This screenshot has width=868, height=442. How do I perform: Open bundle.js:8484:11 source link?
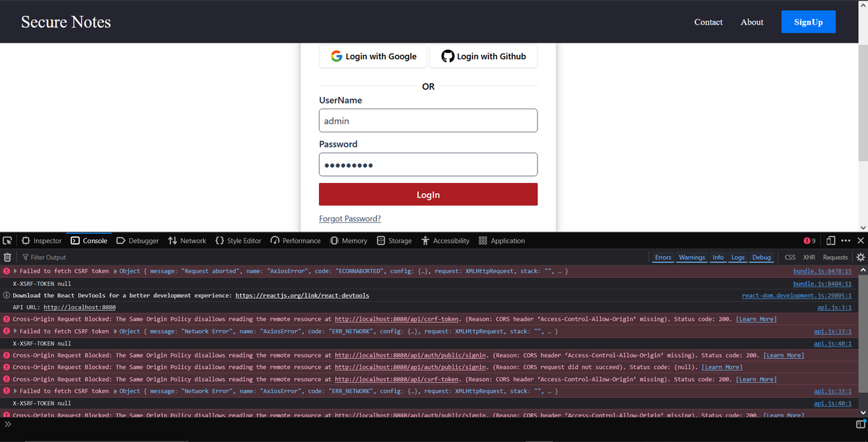pyautogui.click(x=822, y=284)
